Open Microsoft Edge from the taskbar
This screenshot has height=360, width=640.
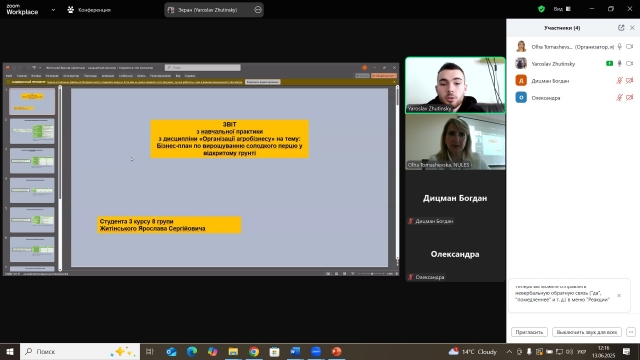point(192,351)
